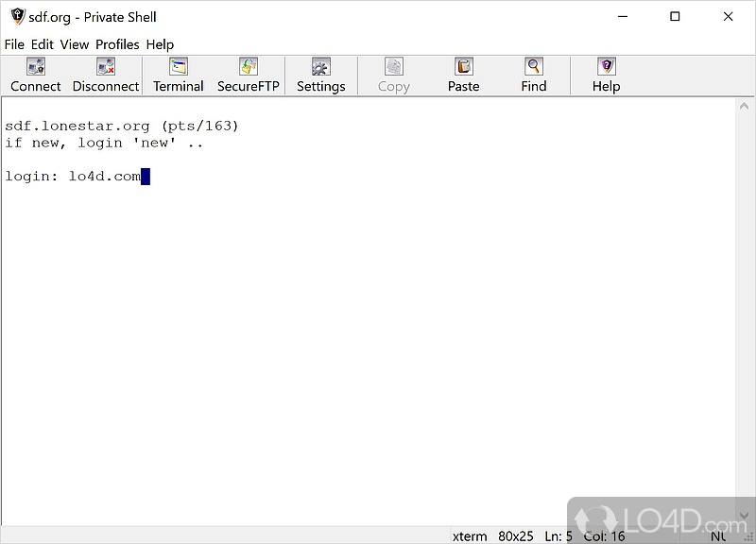This screenshot has width=756, height=544.
Task: Open the Help menu in menu bar
Action: 160,44
